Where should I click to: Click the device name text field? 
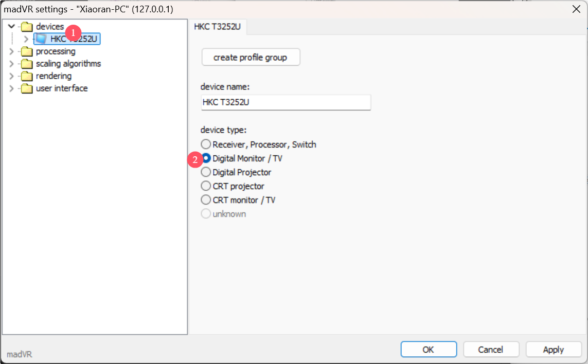286,102
